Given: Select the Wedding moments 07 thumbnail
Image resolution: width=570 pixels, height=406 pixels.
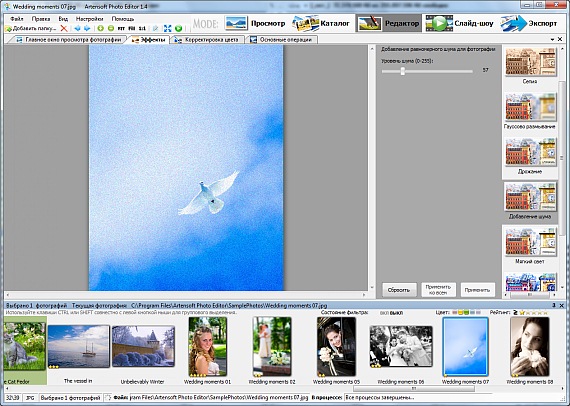Looking at the screenshot, I should (x=465, y=346).
